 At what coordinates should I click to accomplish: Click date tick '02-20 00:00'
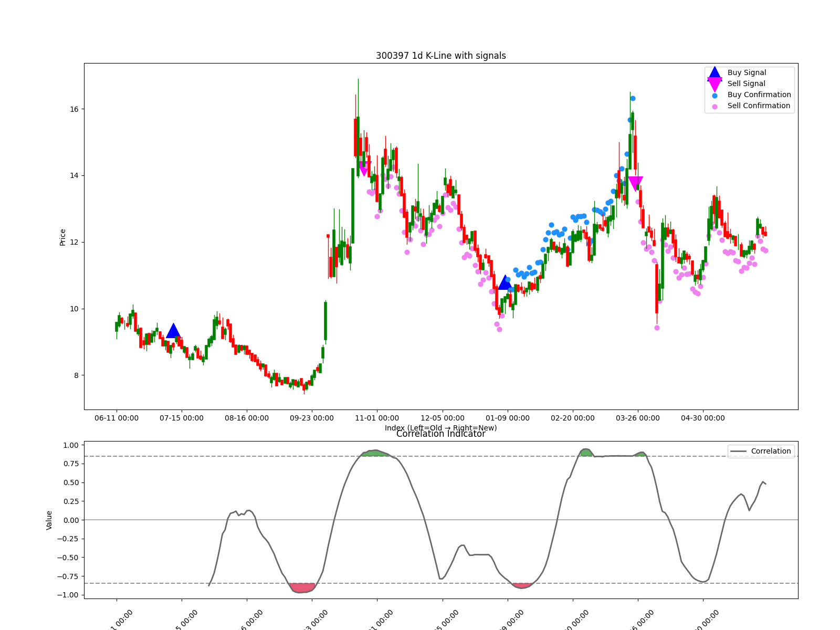(x=573, y=418)
